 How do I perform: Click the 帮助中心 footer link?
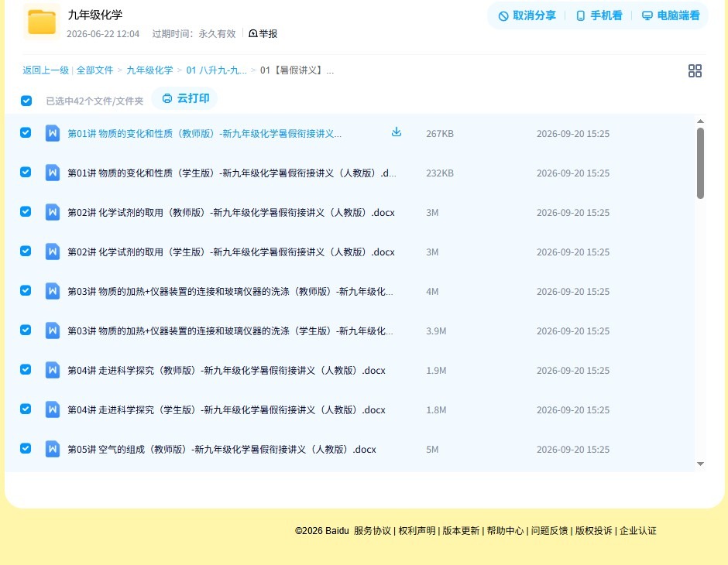pos(505,530)
